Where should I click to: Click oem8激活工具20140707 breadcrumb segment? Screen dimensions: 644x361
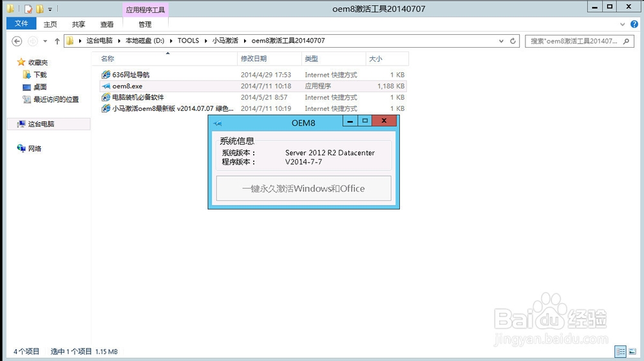click(288, 41)
